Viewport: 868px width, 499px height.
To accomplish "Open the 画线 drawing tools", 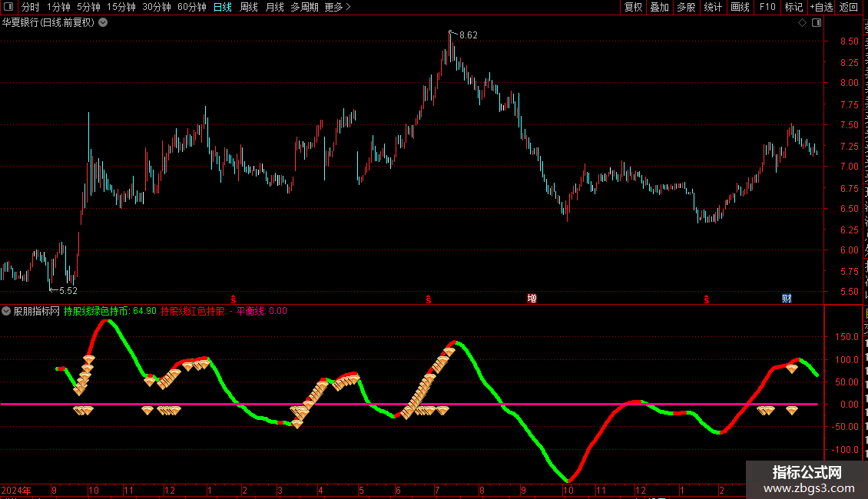I will [x=740, y=7].
